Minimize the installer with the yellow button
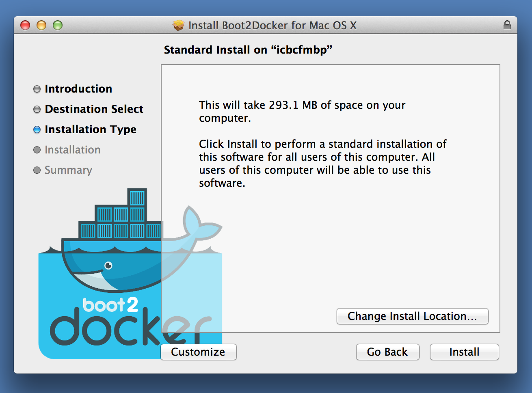The height and width of the screenshot is (393, 532). point(41,25)
